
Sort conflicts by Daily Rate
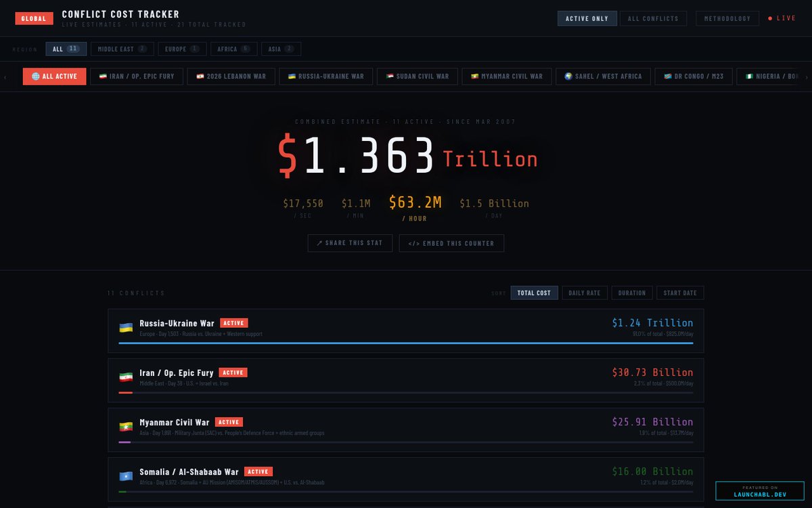584,293
